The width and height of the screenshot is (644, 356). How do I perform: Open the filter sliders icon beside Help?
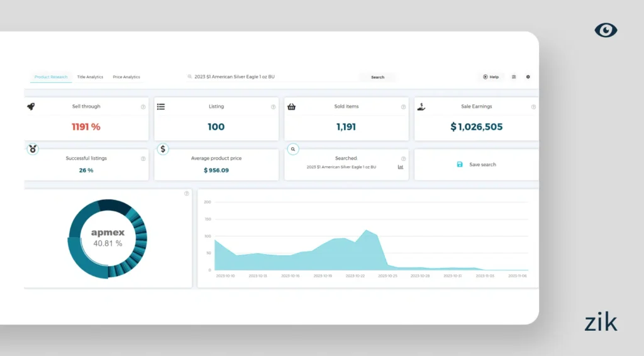pos(514,77)
